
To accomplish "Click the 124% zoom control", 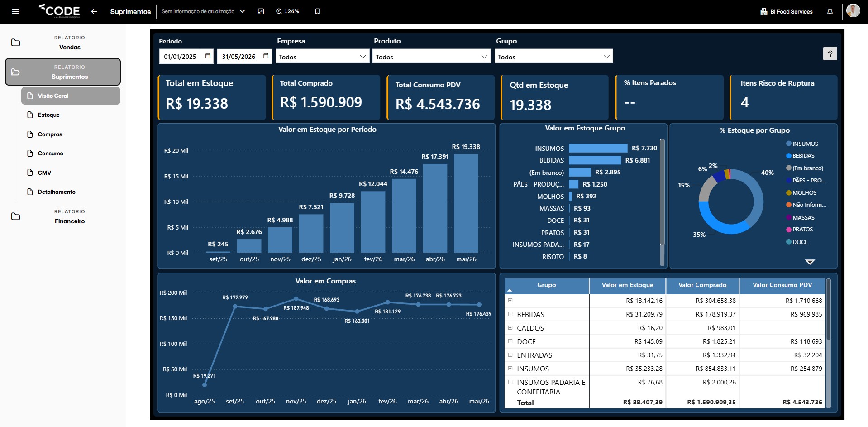I will [288, 12].
